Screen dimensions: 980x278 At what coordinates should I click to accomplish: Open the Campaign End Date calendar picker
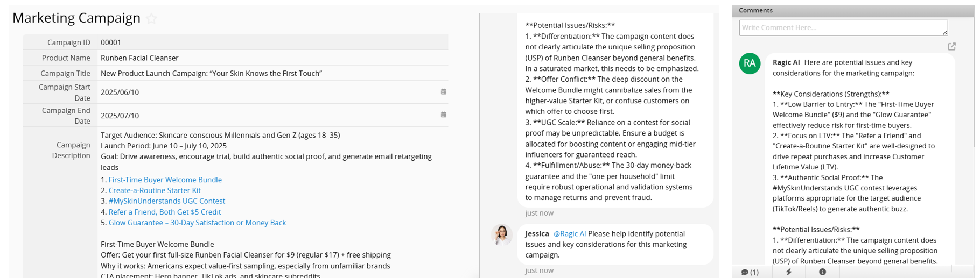point(444,115)
